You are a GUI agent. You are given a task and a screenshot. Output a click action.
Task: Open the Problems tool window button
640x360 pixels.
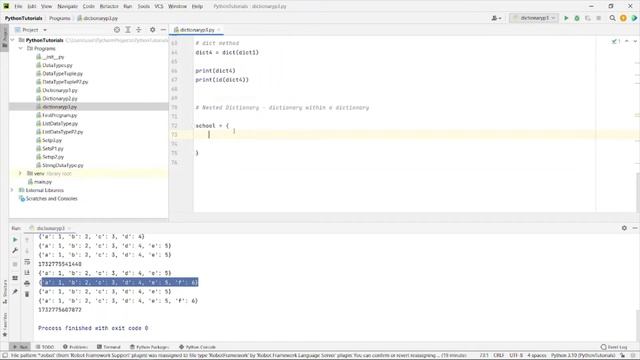pyautogui.click(x=75, y=347)
